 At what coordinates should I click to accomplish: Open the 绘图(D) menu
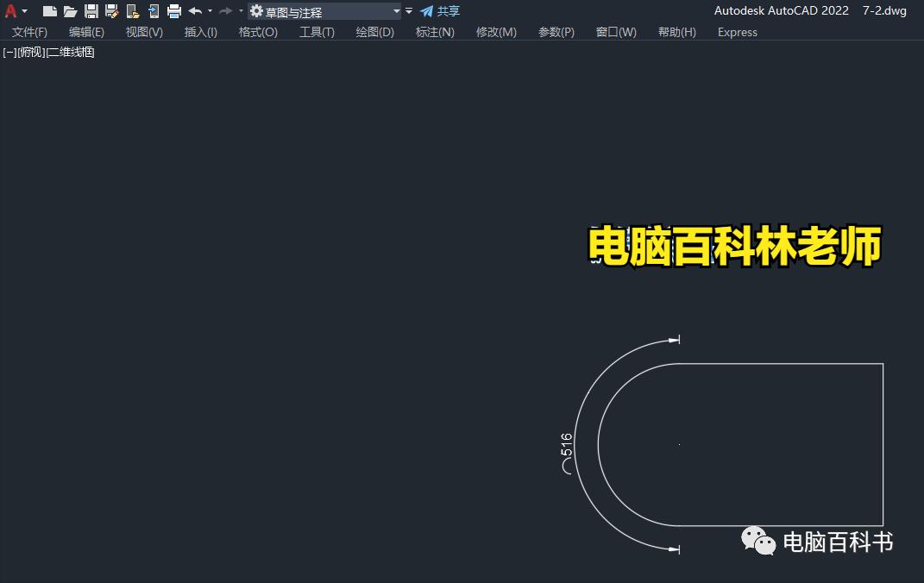[374, 32]
